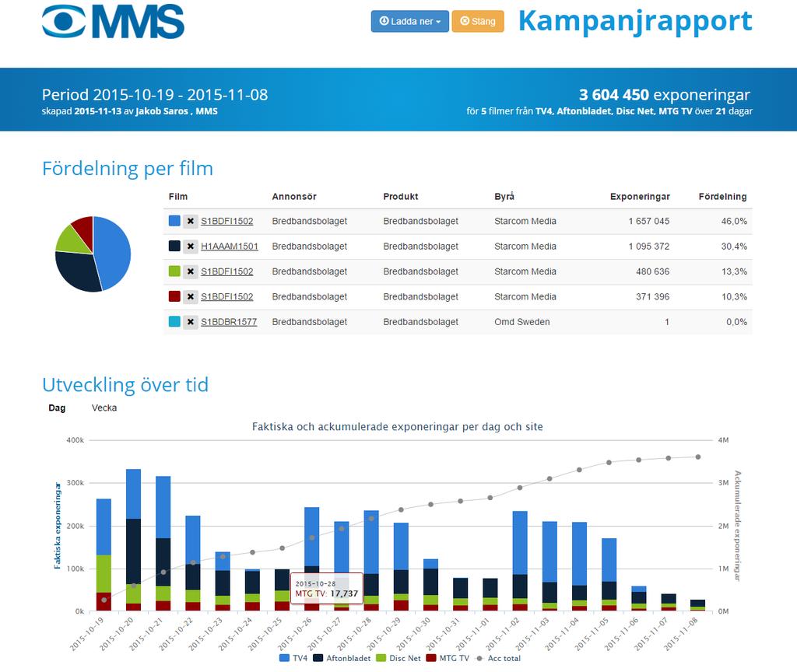Viewport: 797px width, 672px height.
Task: Click the dark red swatch in the 10,3% row
Action: coord(174,296)
